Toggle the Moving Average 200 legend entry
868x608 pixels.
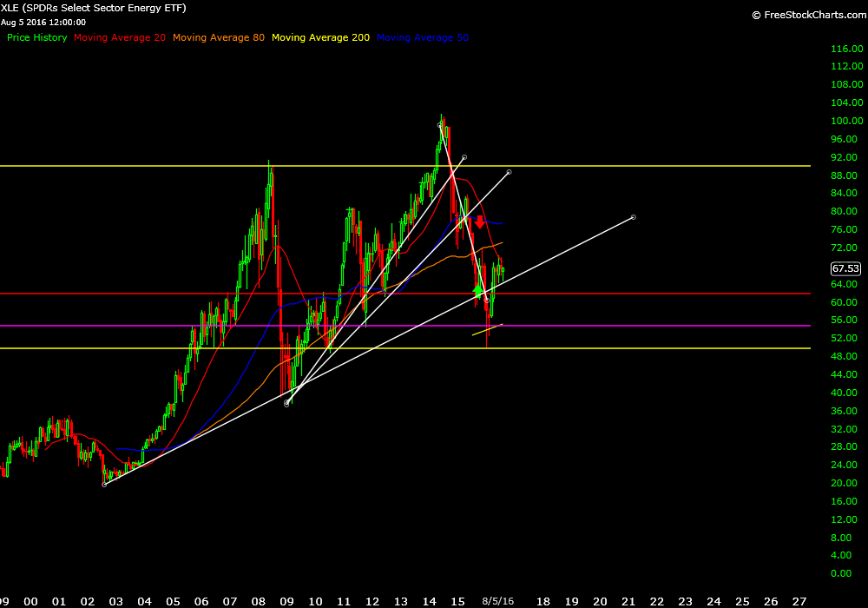[320, 38]
